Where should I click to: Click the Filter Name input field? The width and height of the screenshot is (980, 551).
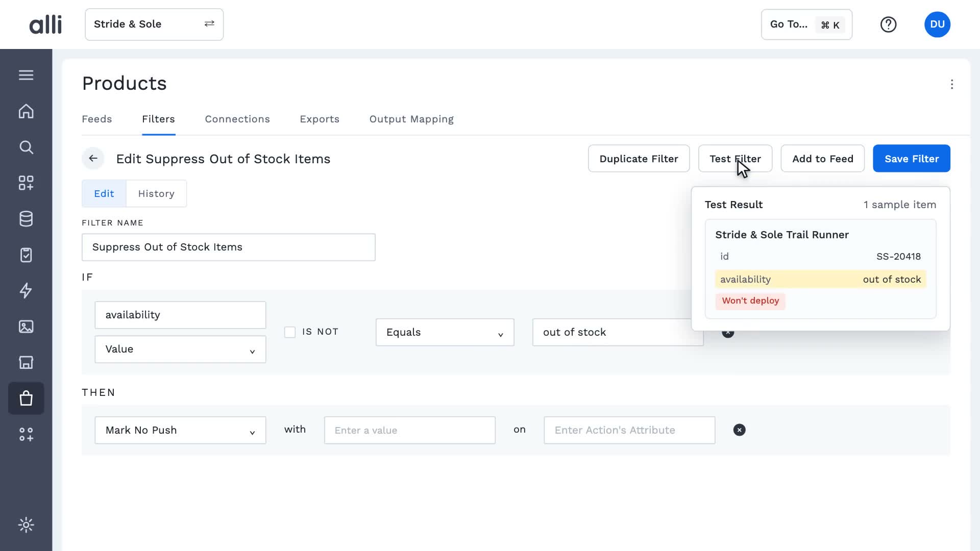229,247
